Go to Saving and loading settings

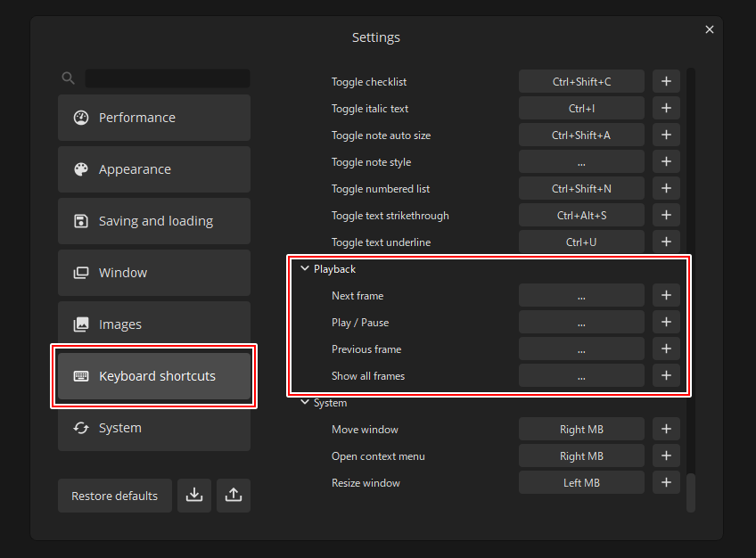point(154,221)
